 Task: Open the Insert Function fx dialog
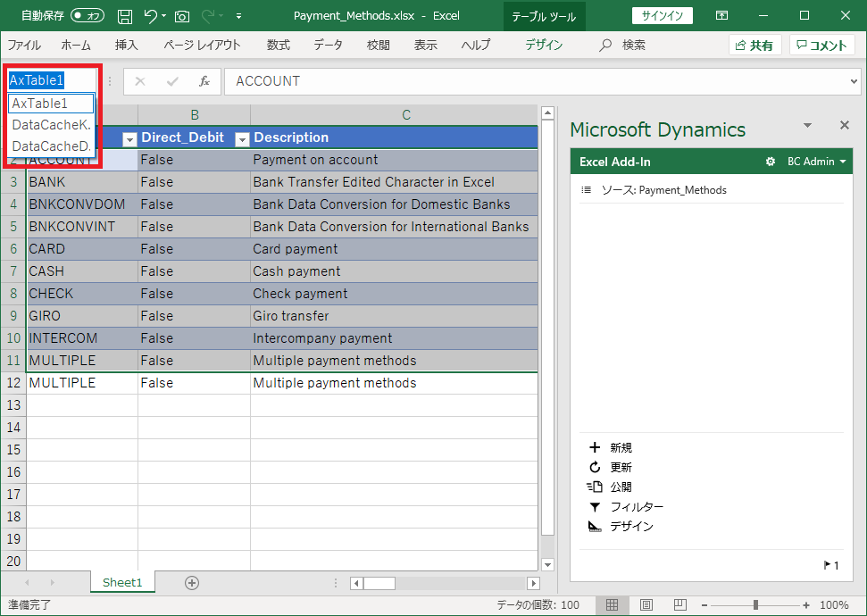204,82
